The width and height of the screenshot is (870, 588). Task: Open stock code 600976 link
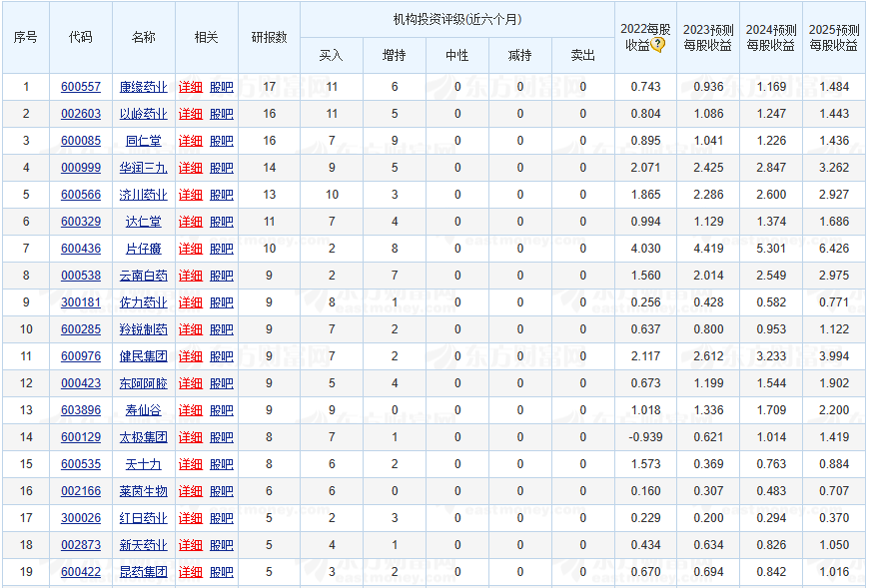pos(81,356)
